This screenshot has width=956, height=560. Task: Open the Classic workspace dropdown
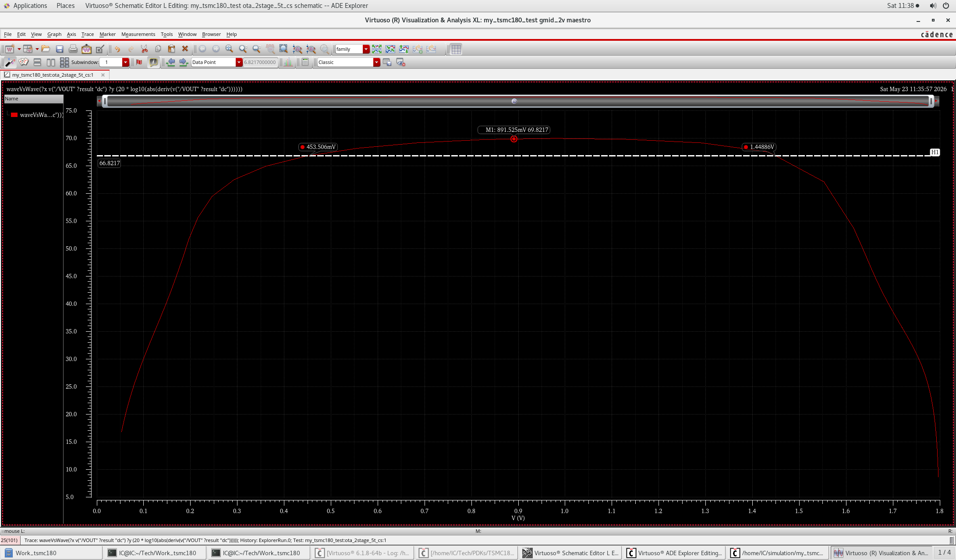376,62
